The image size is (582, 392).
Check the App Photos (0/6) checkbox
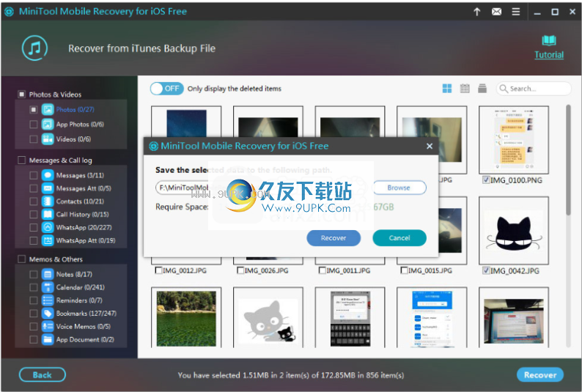(34, 125)
